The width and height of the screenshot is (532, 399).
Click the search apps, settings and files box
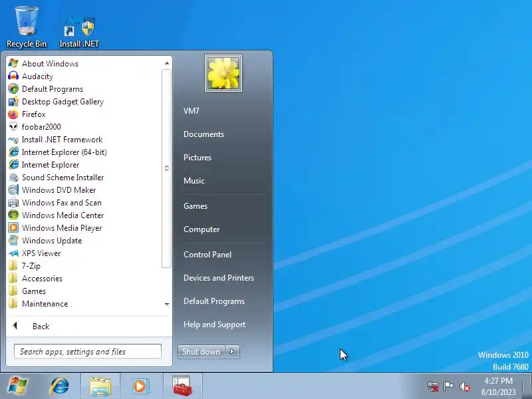88,352
